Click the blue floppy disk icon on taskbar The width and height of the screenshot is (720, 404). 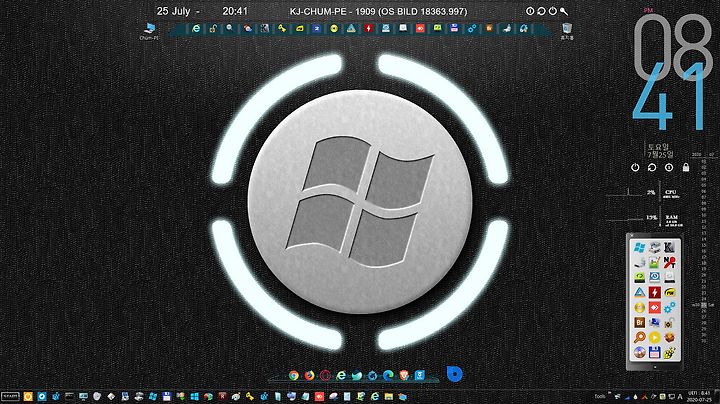tap(167, 396)
